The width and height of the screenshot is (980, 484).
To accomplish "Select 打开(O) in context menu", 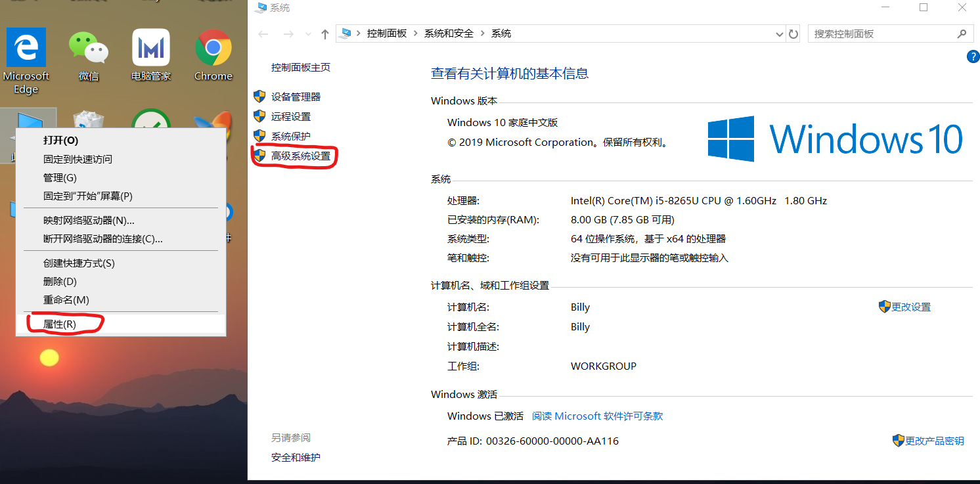I will pos(121,141).
